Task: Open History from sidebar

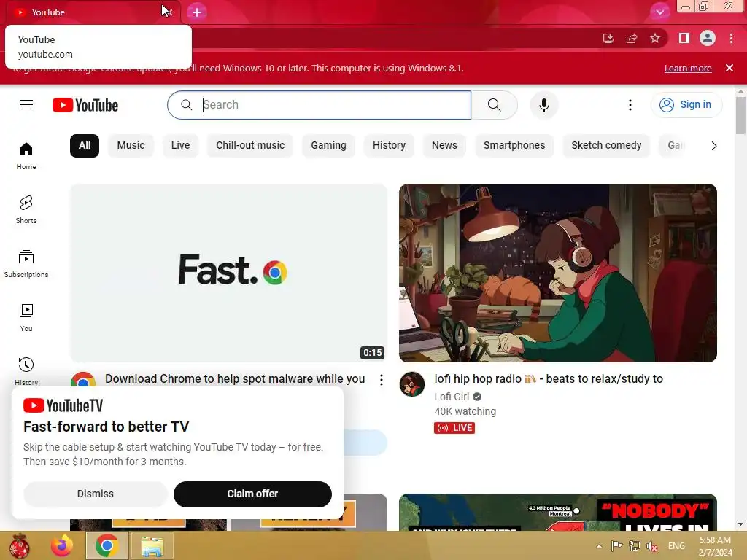Action: (26, 371)
